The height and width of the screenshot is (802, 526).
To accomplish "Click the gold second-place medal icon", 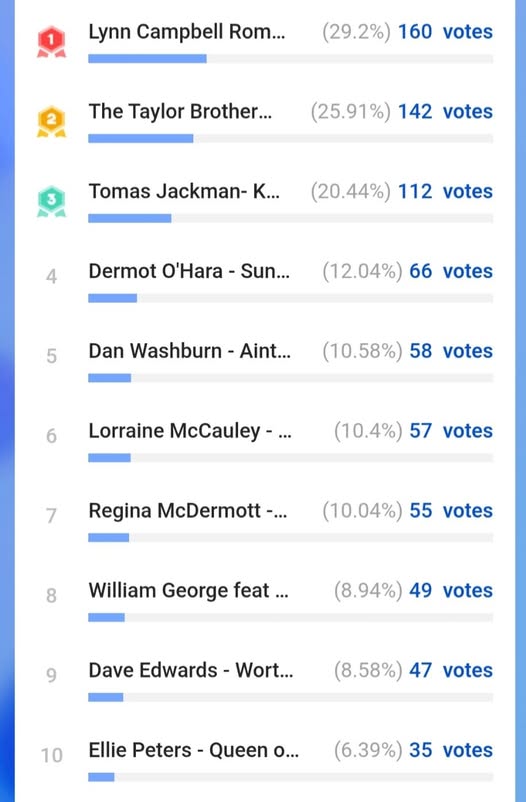I will 51,122.
